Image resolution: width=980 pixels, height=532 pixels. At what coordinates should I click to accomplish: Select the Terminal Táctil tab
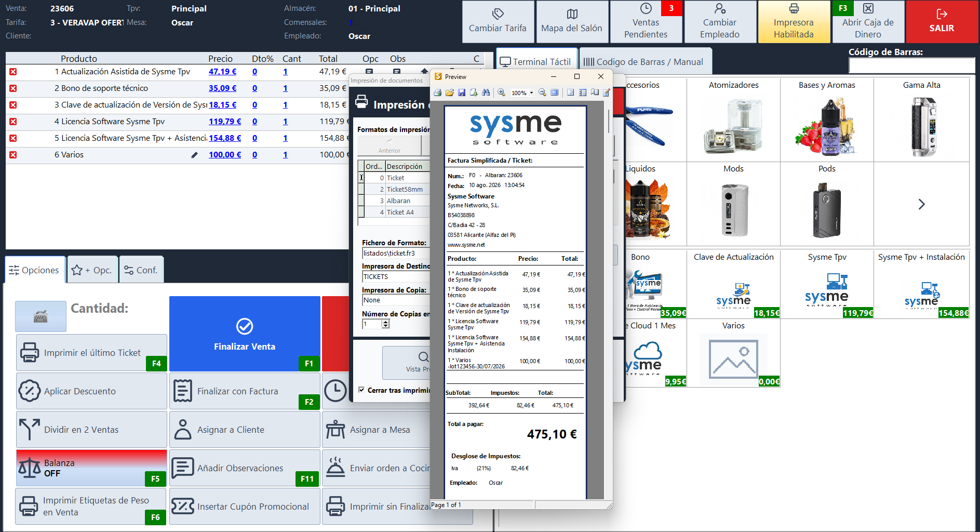(x=535, y=62)
